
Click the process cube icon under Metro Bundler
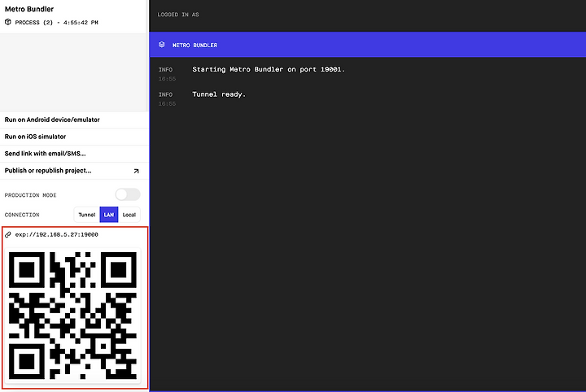point(8,22)
